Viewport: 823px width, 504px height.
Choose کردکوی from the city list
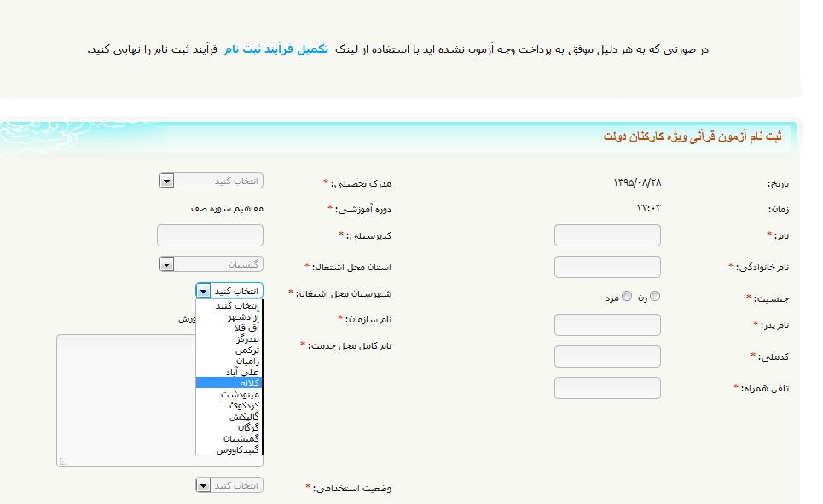(x=229, y=405)
